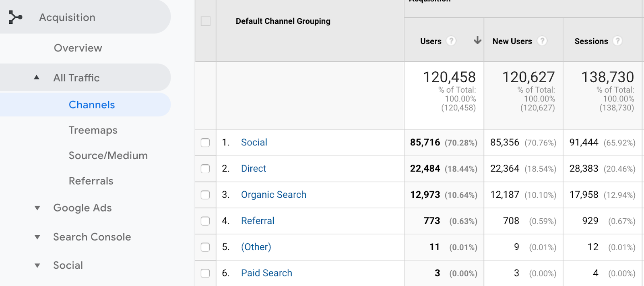644x286 pixels.
Task: Click the (Other) channel link
Action: 256,247
